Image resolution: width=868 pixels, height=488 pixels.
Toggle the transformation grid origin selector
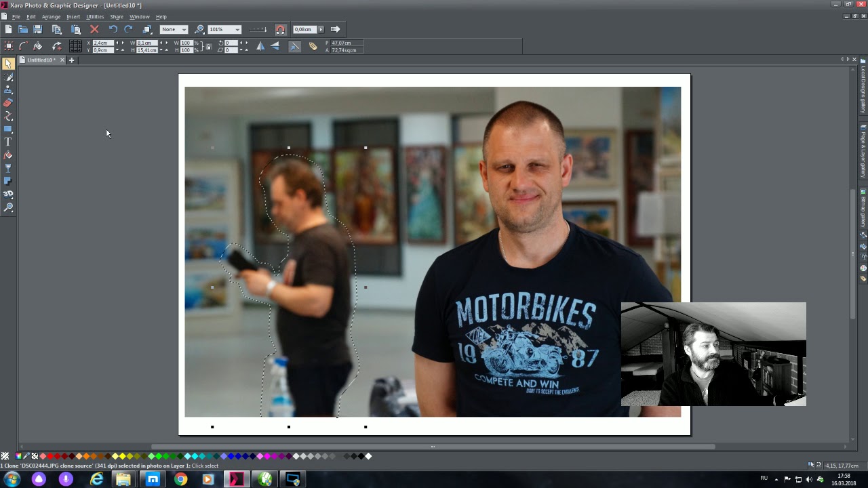75,46
